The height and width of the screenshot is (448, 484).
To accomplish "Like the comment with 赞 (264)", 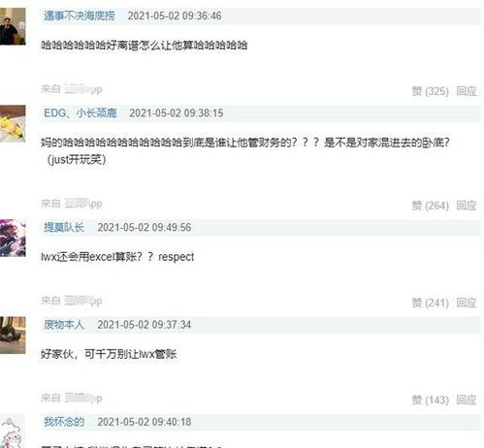I will (430, 206).
